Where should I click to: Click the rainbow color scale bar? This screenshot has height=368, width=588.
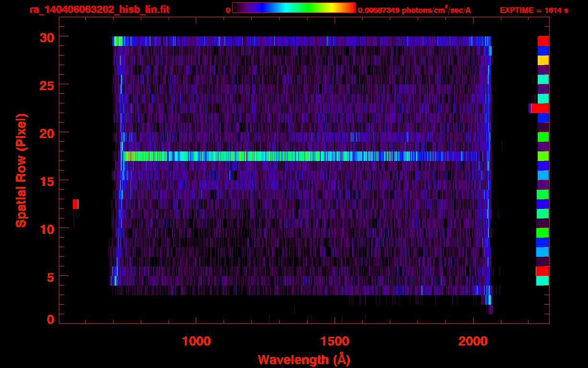pyautogui.click(x=294, y=8)
